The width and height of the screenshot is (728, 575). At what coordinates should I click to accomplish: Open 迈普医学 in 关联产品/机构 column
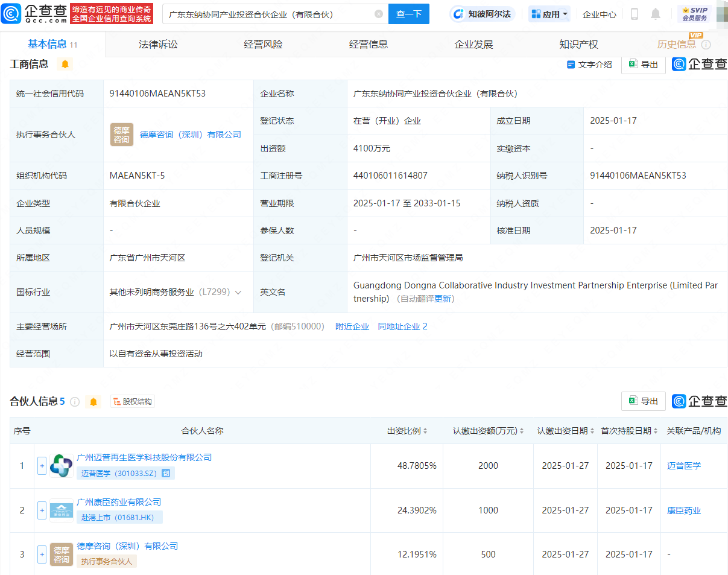pyautogui.click(x=684, y=466)
